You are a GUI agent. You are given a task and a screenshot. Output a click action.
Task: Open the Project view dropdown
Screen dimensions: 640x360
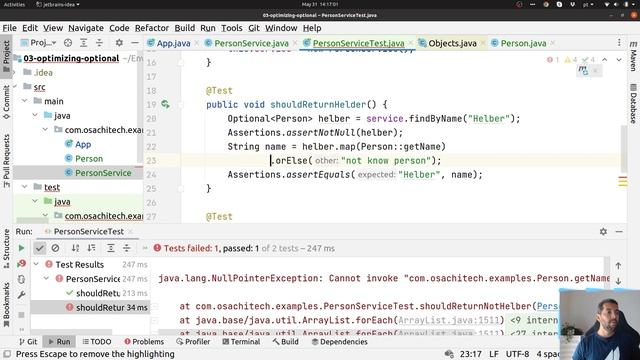point(38,43)
